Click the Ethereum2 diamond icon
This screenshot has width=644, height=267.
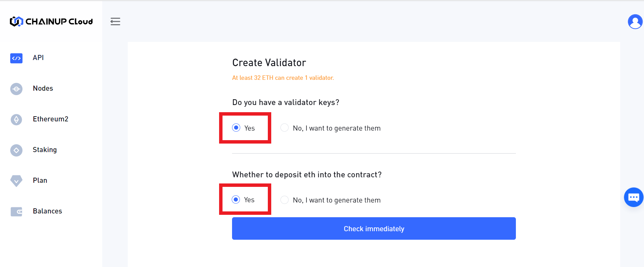click(16, 120)
